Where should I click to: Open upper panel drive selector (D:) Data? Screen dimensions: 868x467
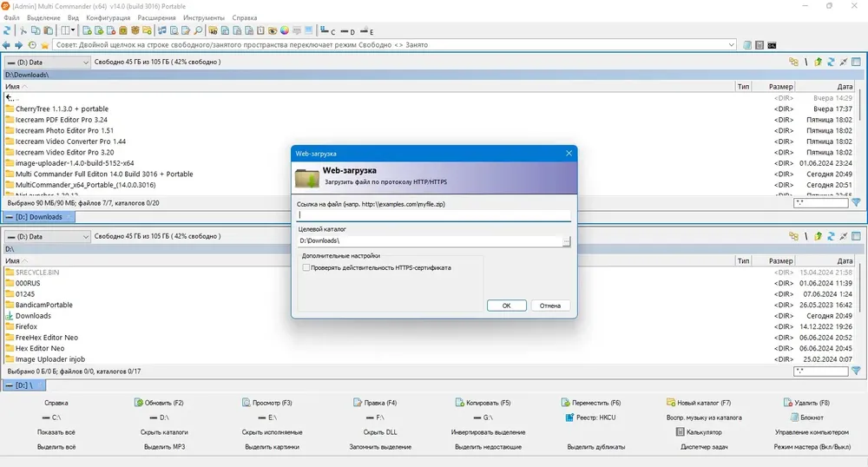tap(47, 62)
